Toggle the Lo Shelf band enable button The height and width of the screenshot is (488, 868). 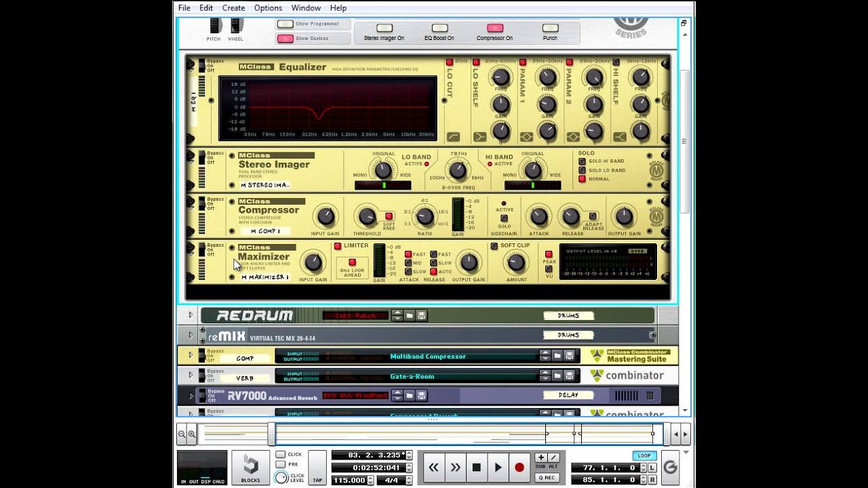click(x=477, y=62)
